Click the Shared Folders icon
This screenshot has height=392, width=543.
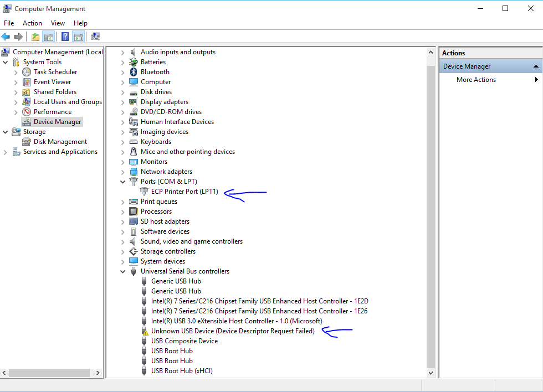(x=26, y=92)
